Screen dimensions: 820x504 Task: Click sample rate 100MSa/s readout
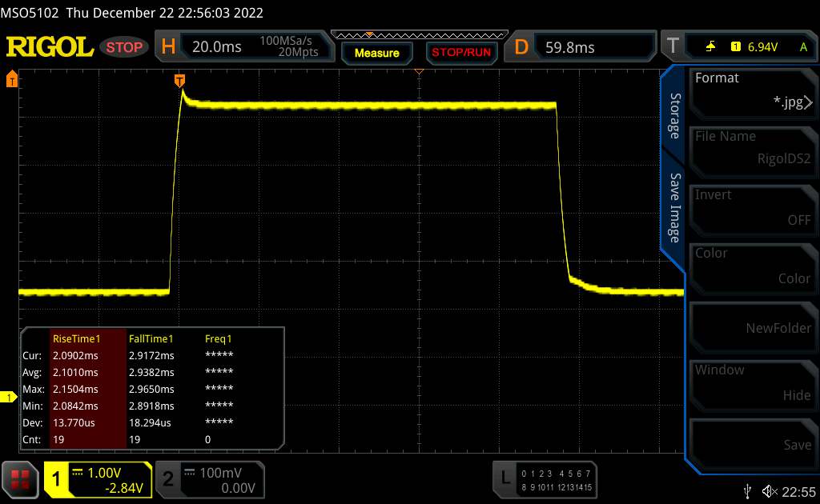click(286, 41)
